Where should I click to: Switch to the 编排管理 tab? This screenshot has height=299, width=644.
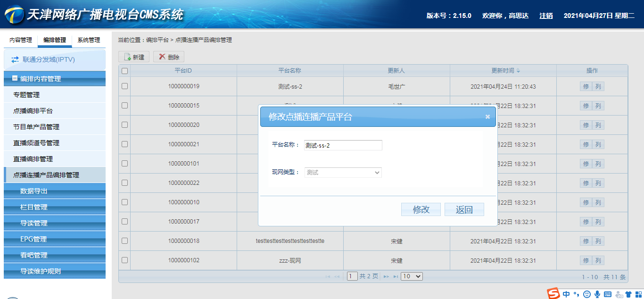pos(55,41)
